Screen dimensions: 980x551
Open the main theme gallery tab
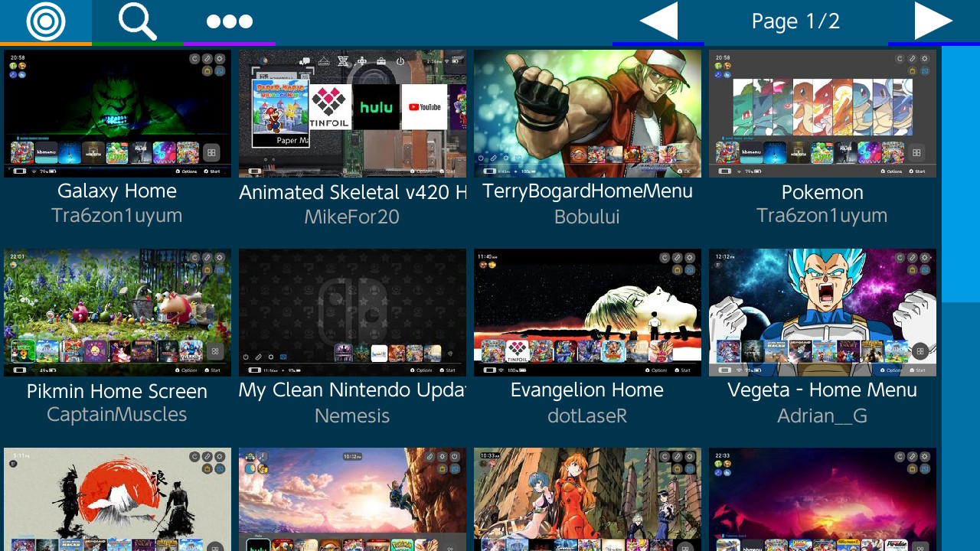coord(46,21)
